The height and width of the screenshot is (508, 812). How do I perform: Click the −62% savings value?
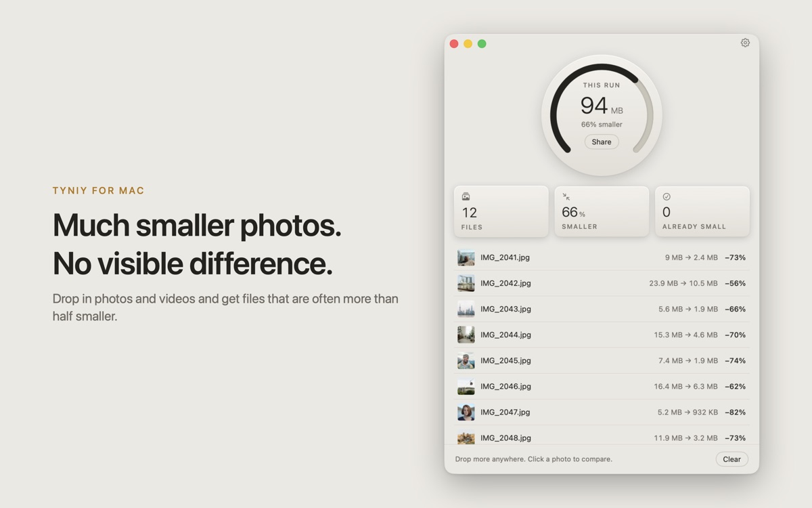[736, 386]
